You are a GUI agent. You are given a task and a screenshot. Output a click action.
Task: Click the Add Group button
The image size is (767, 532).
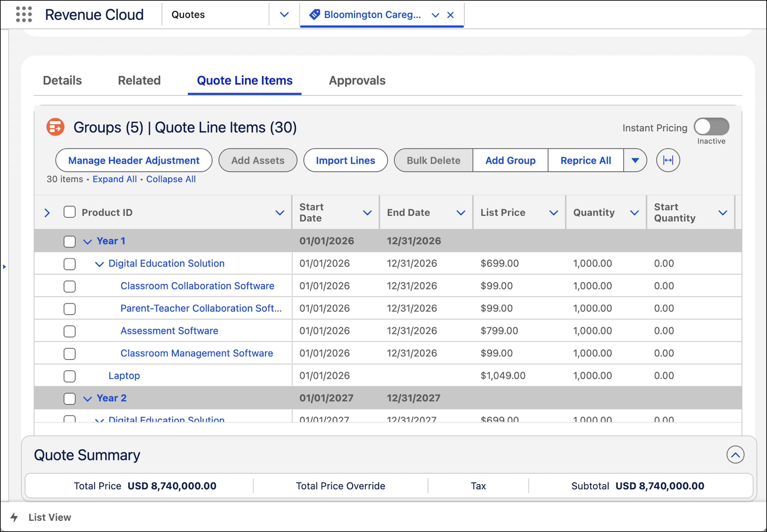[x=510, y=160]
